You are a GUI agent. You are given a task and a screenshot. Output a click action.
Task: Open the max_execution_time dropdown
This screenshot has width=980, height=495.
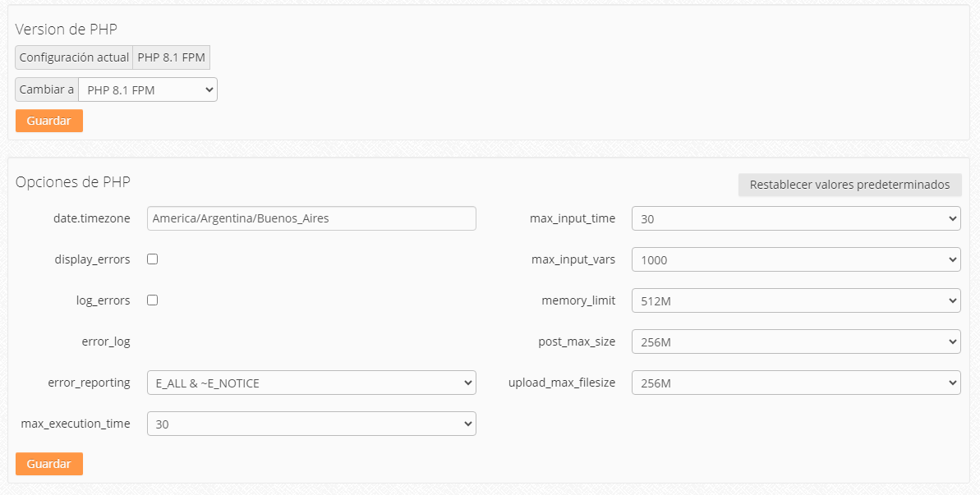tap(311, 424)
